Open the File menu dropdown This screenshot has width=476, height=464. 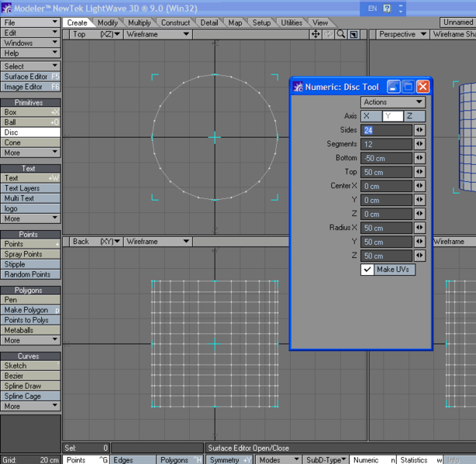click(x=30, y=22)
